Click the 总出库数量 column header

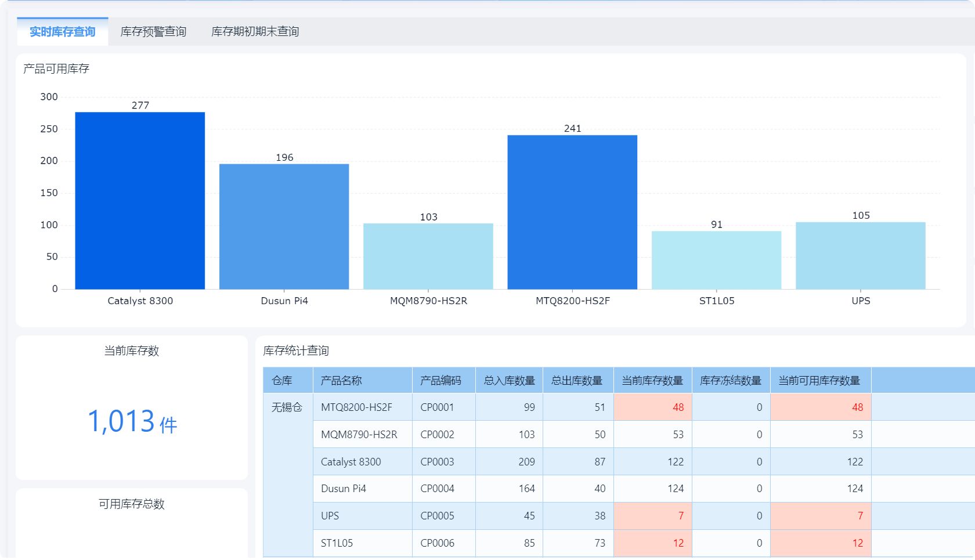point(578,381)
